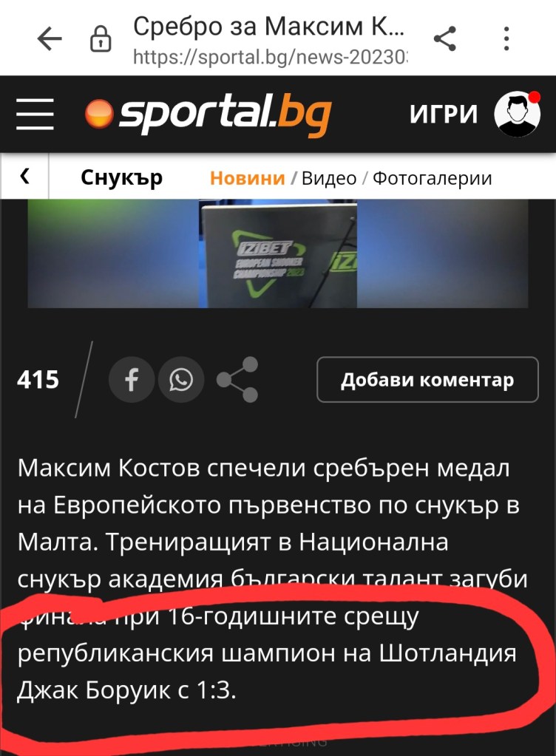Image resolution: width=556 pixels, height=756 pixels.
Task: Open user profile avatar
Action: coord(517,114)
